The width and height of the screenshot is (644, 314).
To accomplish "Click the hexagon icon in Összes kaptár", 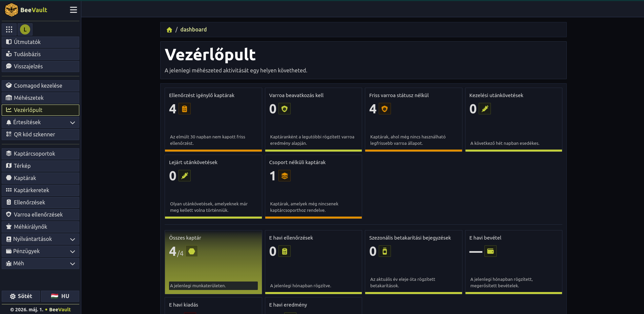I will pos(192,251).
